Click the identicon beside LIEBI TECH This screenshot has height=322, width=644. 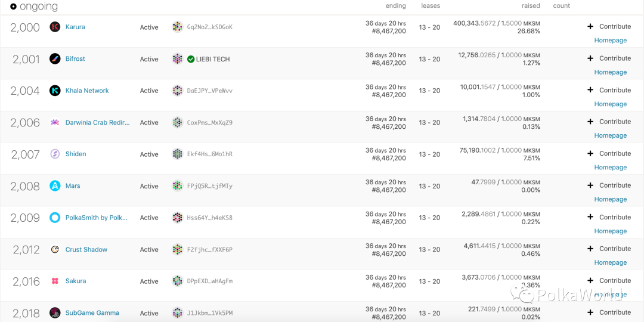178,58
